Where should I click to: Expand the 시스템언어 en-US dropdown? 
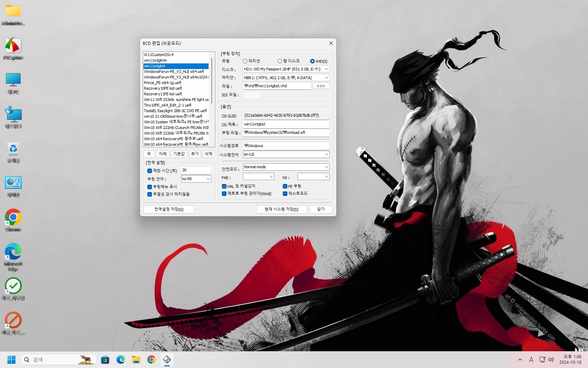pos(326,154)
